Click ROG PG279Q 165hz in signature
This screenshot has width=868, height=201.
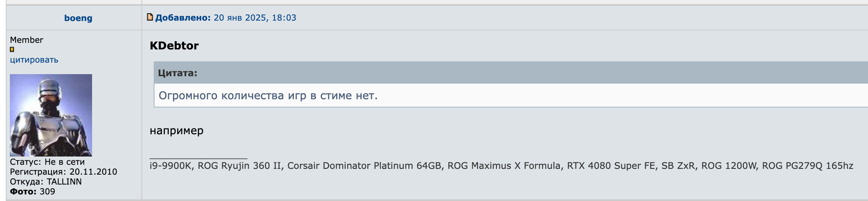(x=808, y=166)
